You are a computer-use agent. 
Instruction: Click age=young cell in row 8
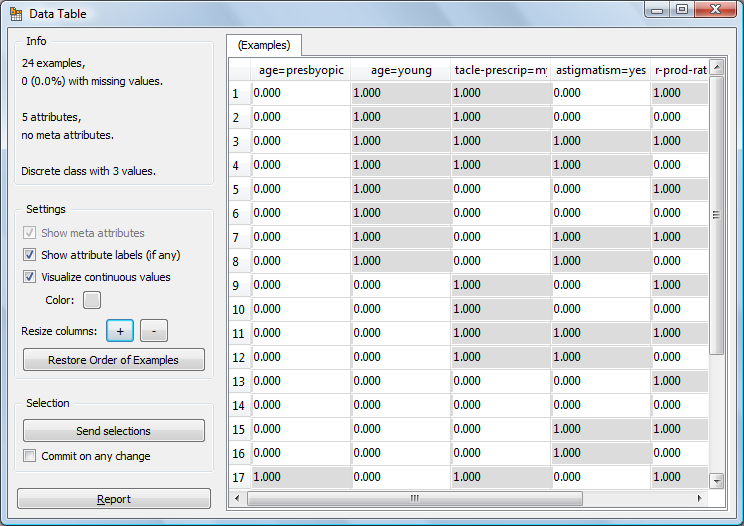pyautogui.click(x=401, y=261)
